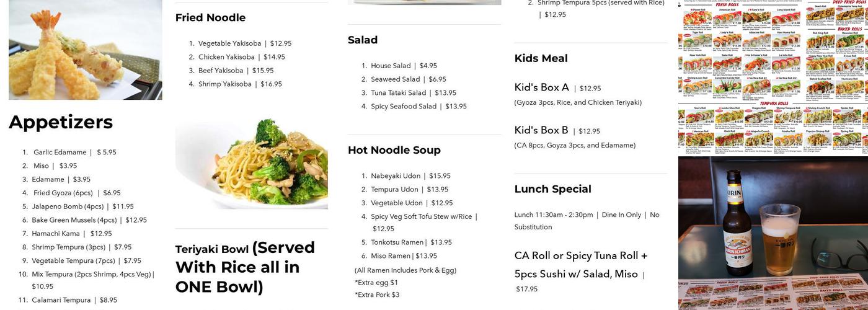Select the Kids Meal heading
This screenshot has height=310, width=868.
coord(541,58)
